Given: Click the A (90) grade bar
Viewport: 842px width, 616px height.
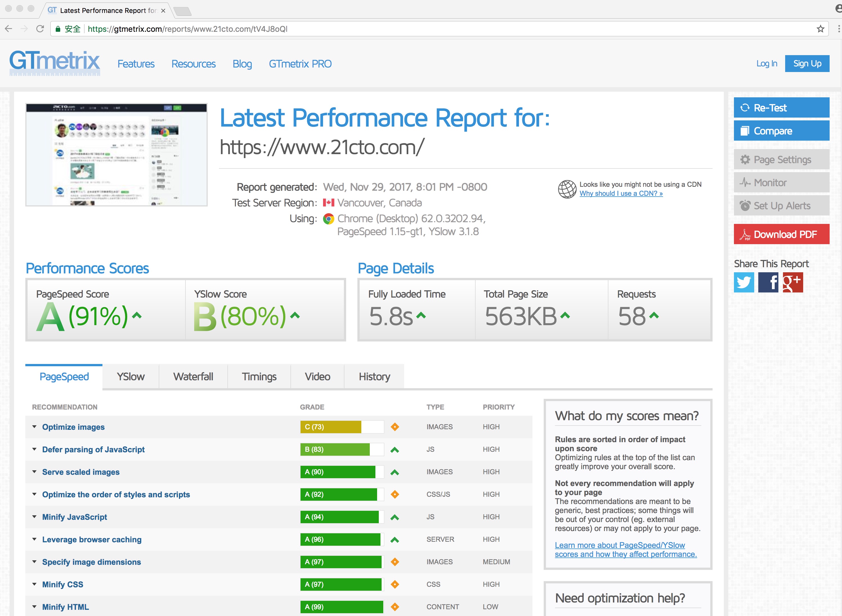Looking at the screenshot, I should coord(342,472).
